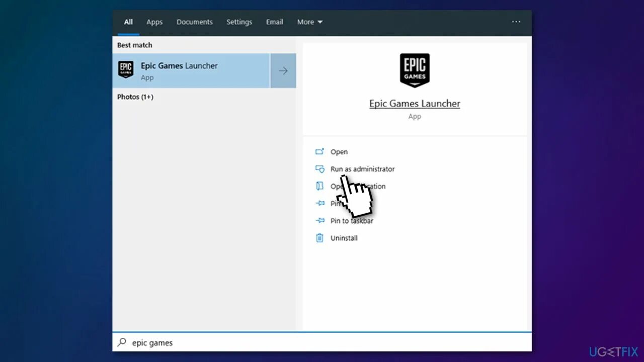Click the Uninstall trash icon
Viewport: 644px width, 362px height.
(319, 238)
